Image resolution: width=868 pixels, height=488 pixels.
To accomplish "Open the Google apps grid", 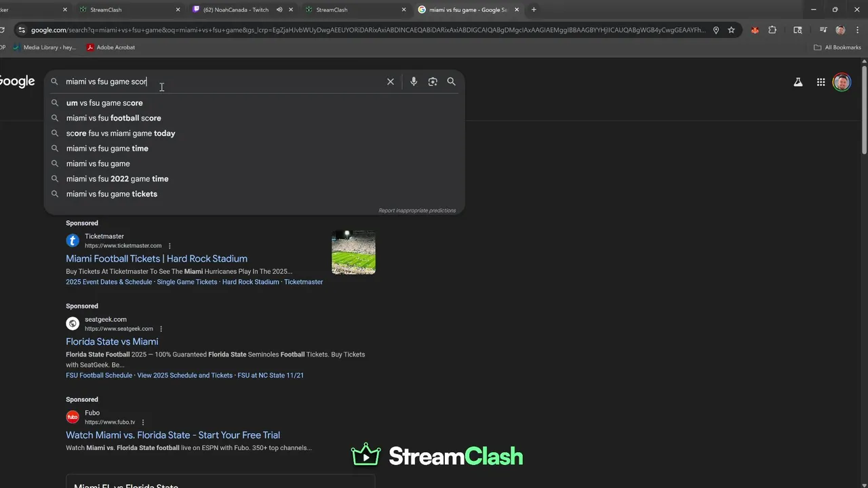I will tap(821, 82).
